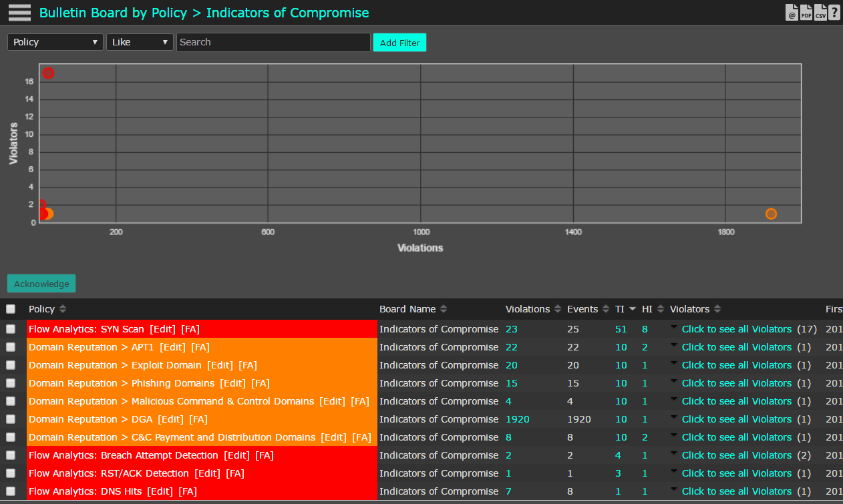Email this report using the @ icon

[792, 13]
